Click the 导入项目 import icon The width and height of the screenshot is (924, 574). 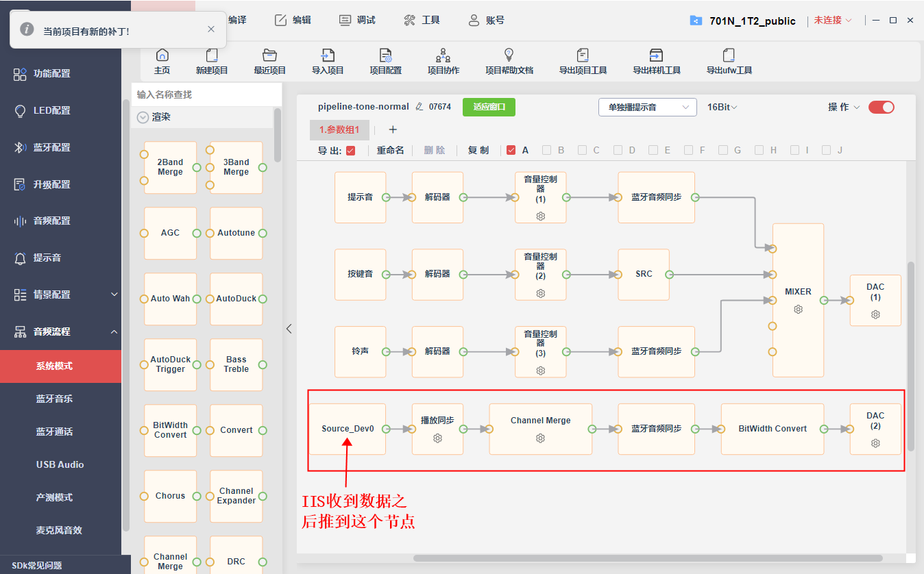point(328,55)
